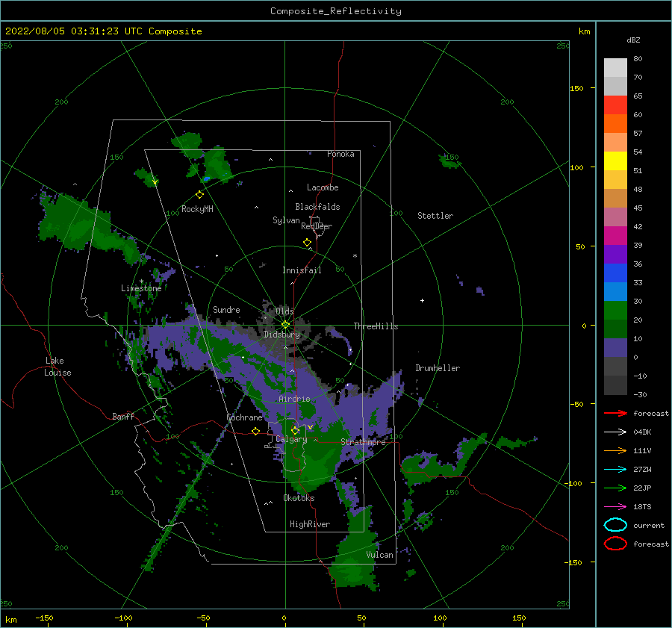Click the yellow diamond marker above Calgary

[x=295, y=430]
